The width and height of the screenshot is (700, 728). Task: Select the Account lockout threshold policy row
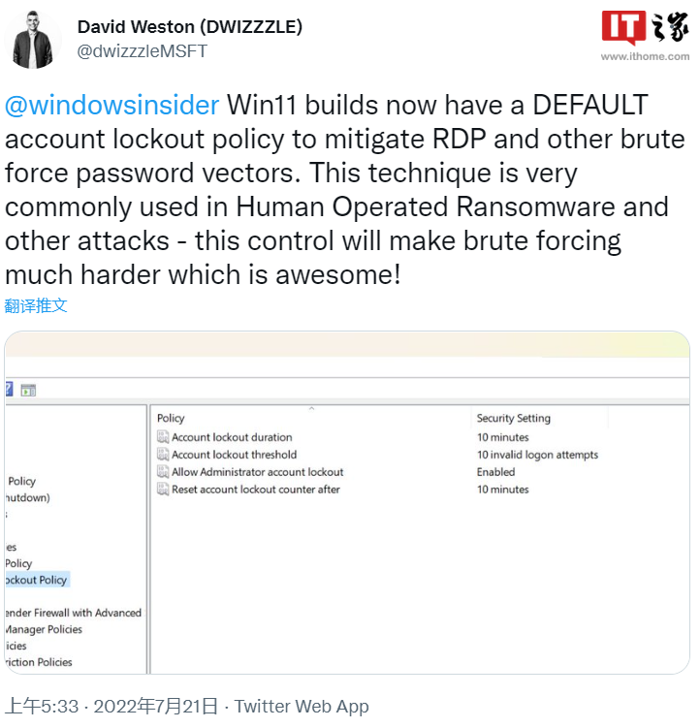pyautogui.click(x=234, y=455)
